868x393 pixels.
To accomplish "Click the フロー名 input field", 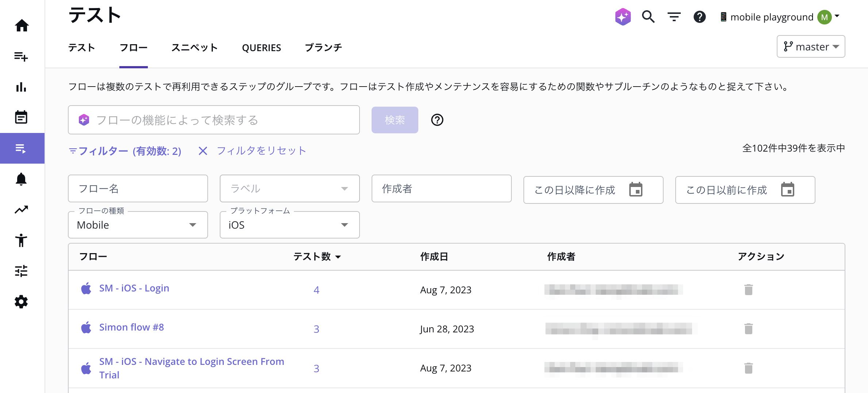I will [x=138, y=188].
